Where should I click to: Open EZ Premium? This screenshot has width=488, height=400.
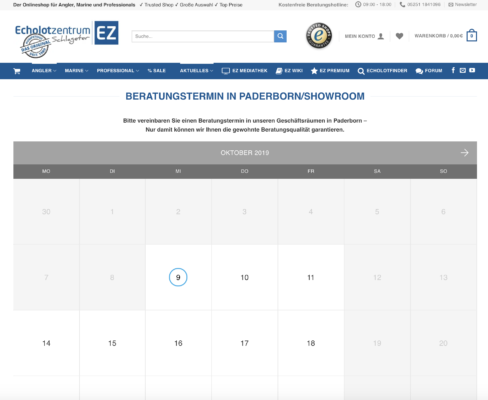tap(330, 71)
